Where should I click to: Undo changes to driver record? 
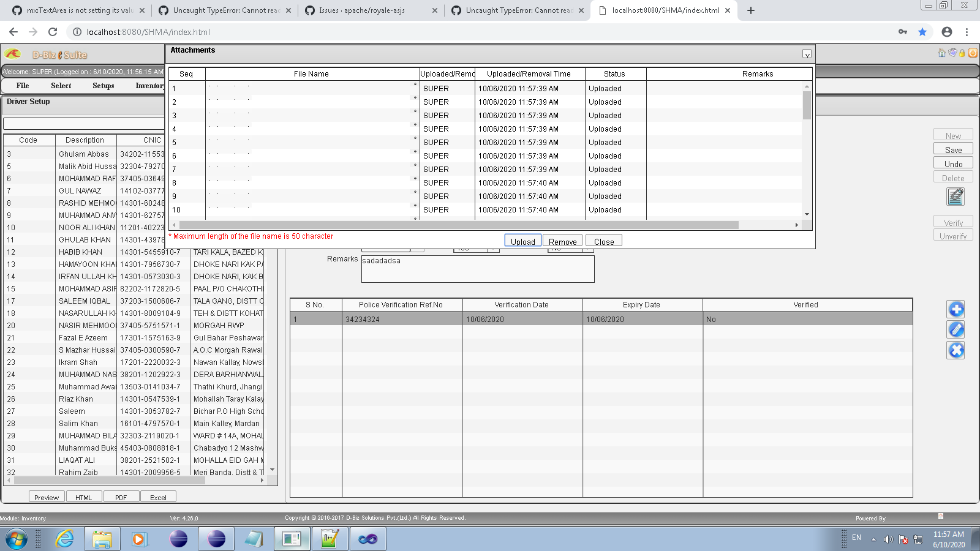tap(953, 163)
